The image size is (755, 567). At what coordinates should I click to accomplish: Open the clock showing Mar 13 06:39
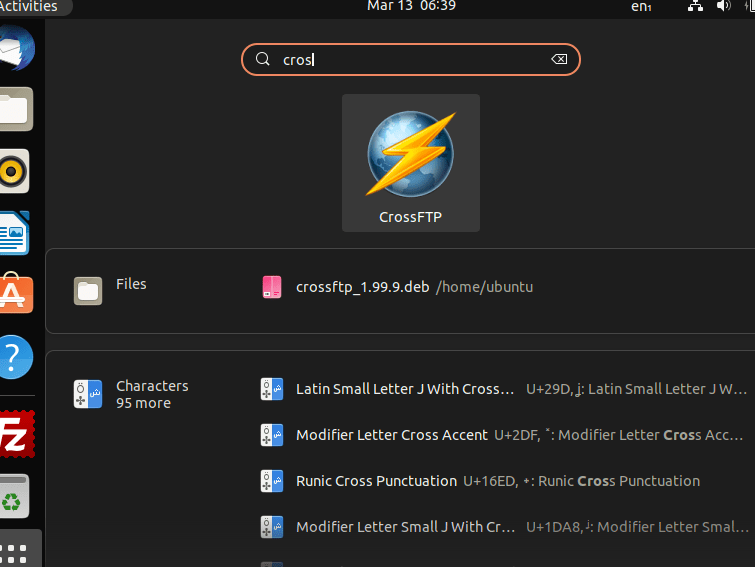point(411,6)
